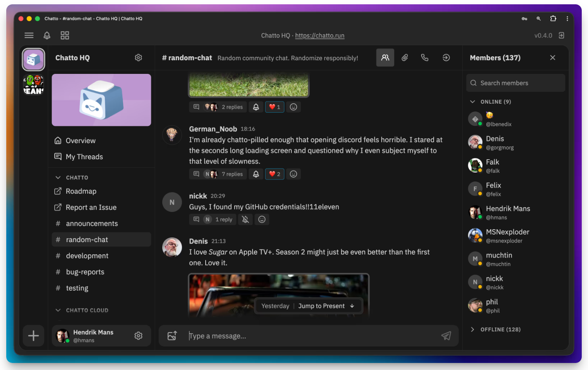Open the https://chatto.run link
Screen dimensions: 588x370
[x=320, y=36]
